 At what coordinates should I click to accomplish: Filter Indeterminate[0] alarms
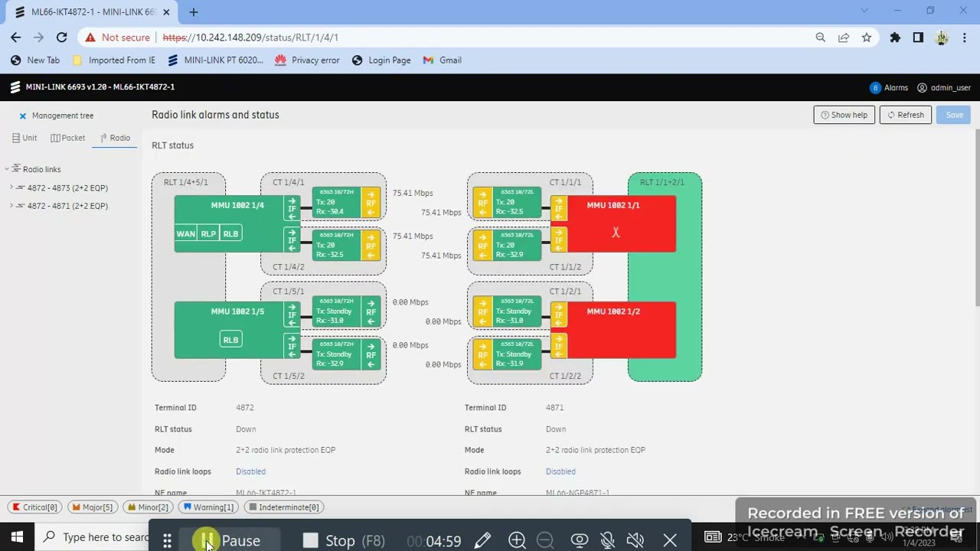[283, 507]
